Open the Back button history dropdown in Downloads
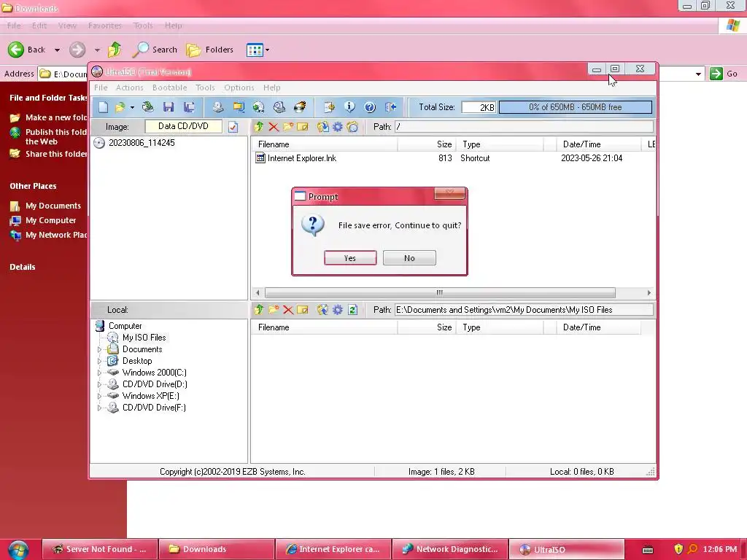Viewport: 747px width, 560px height. click(x=57, y=50)
